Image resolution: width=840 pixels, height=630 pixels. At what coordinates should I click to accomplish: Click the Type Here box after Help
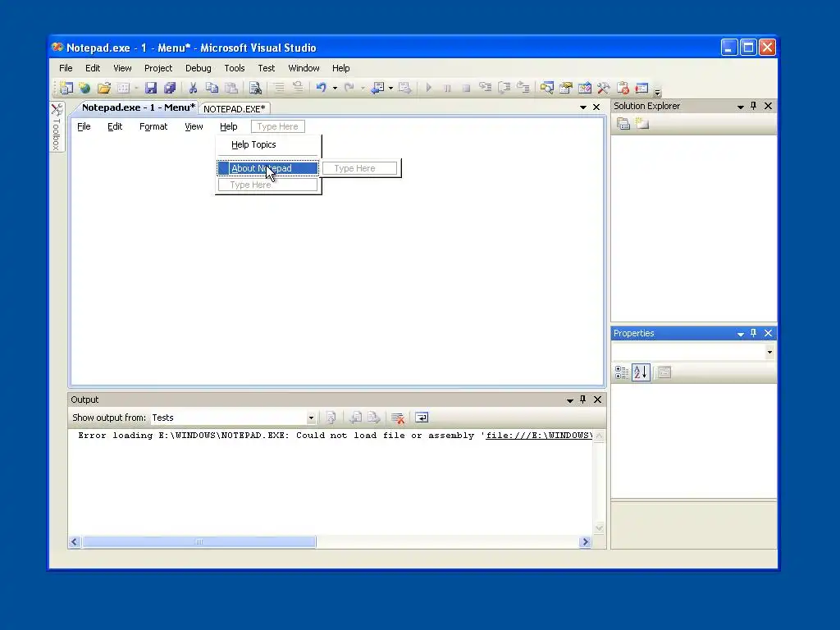pos(277,126)
